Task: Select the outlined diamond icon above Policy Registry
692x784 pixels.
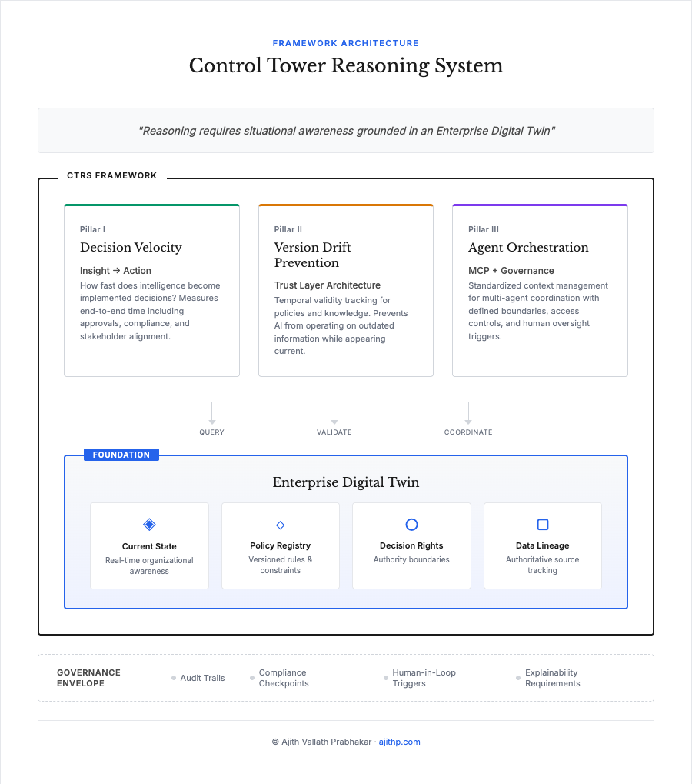Action: (x=281, y=523)
